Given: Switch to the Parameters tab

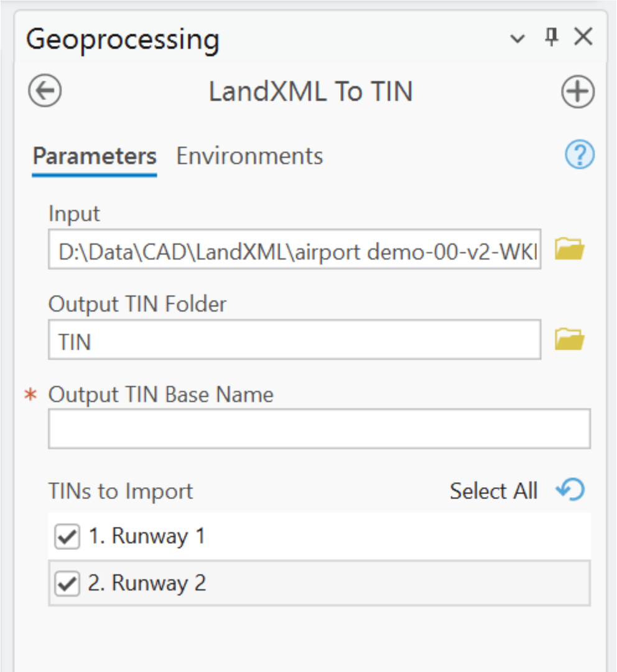Looking at the screenshot, I should [x=94, y=156].
